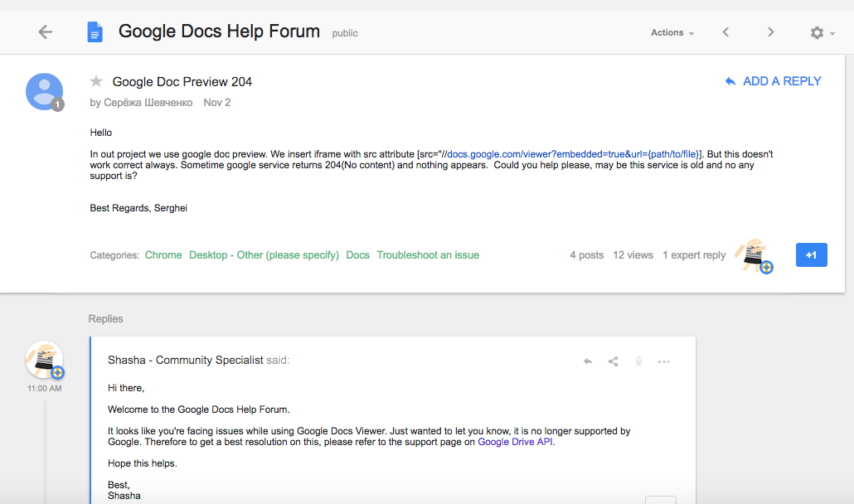Screen dimensions: 854x504
Task: Open the Actions dropdown menu
Action: click(672, 32)
